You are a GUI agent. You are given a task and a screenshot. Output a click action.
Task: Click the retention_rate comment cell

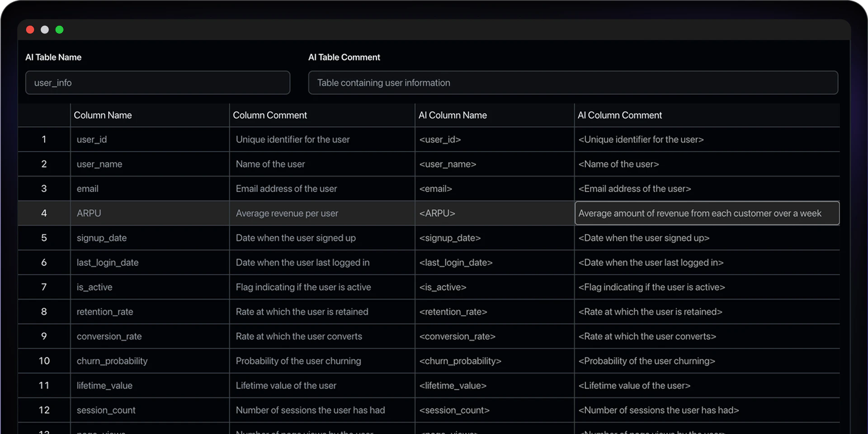[x=302, y=311]
